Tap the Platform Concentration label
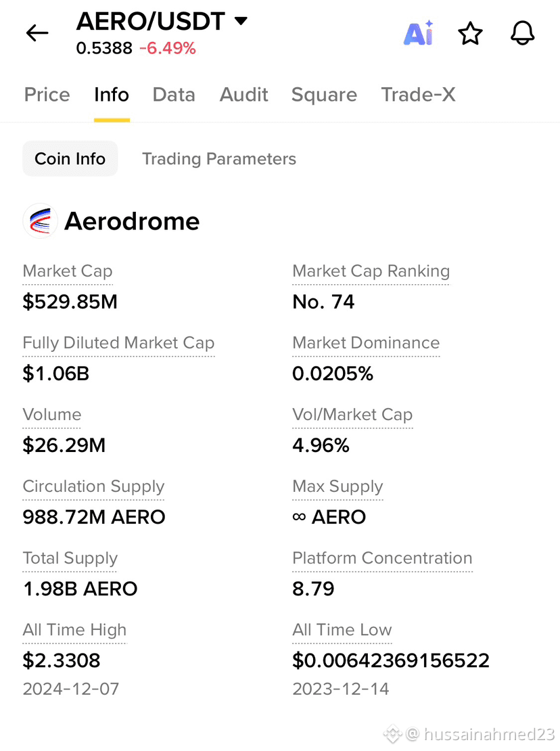This screenshot has width=560, height=751. pyautogui.click(x=382, y=558)
